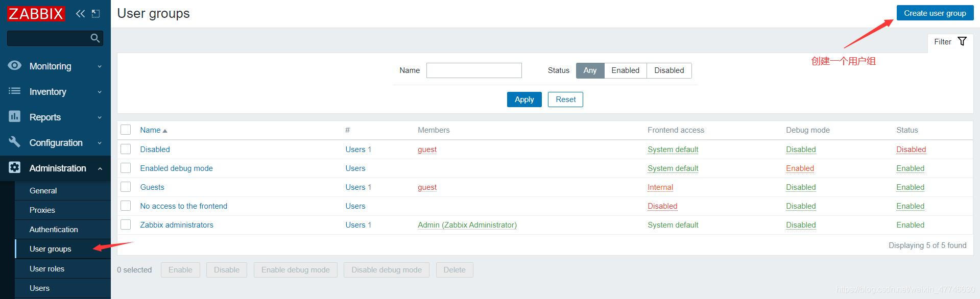Focus the Name filter input field
Image resolution: width=980 pixels, height=299 pixels.
(x=474, y=70)
